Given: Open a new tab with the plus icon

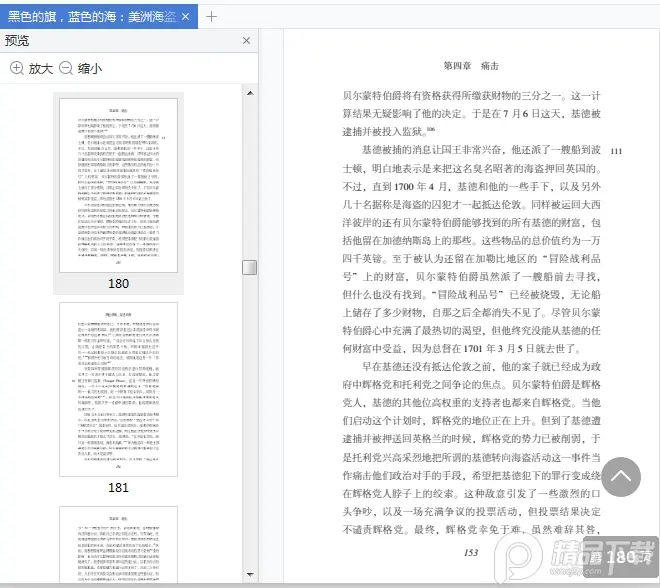Looking at the screenshot, I should coord(211,17).
